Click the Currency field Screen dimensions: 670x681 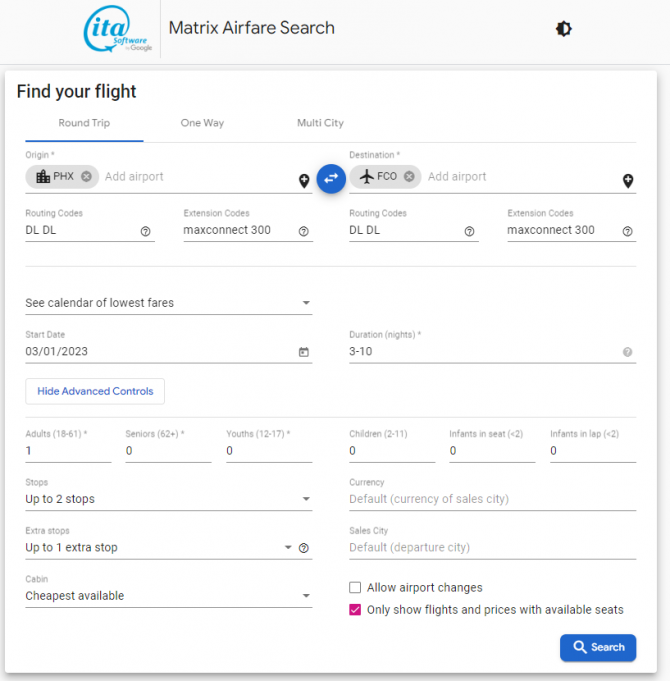492,499
